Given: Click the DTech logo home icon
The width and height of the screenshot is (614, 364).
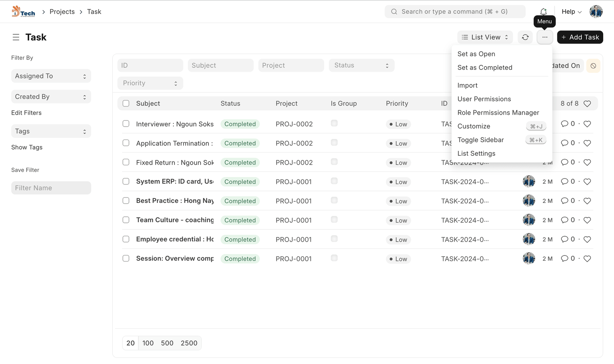Looking at the screenshot, I should (23, 12).
